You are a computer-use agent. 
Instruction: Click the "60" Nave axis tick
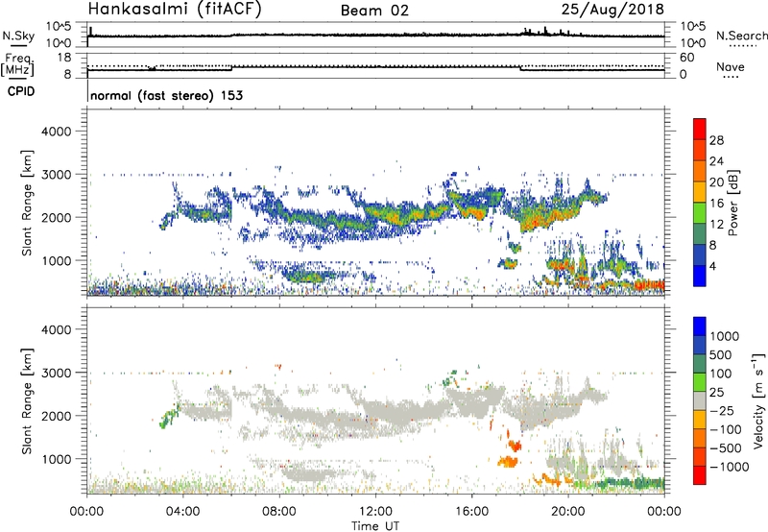tap(686, 58)
